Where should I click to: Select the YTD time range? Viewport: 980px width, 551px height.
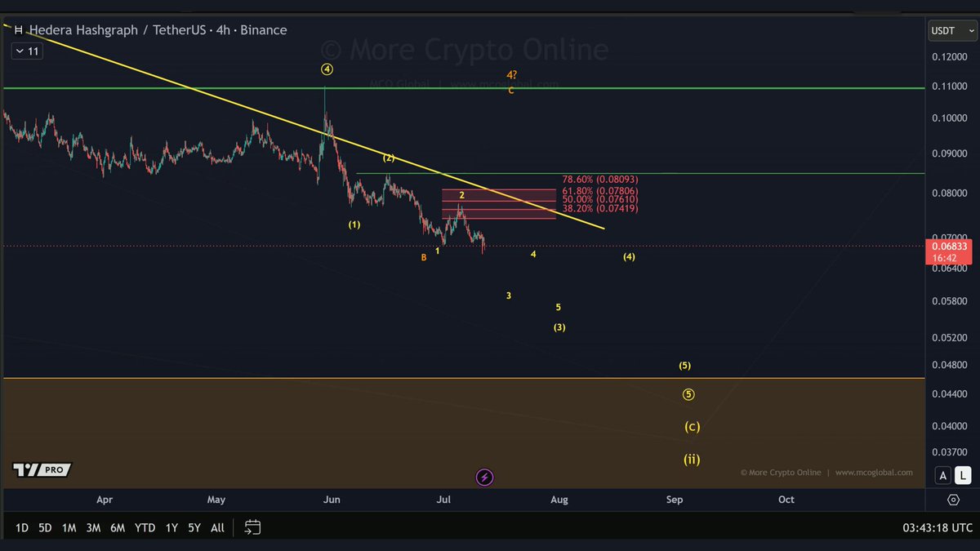[x=145, y=528]
